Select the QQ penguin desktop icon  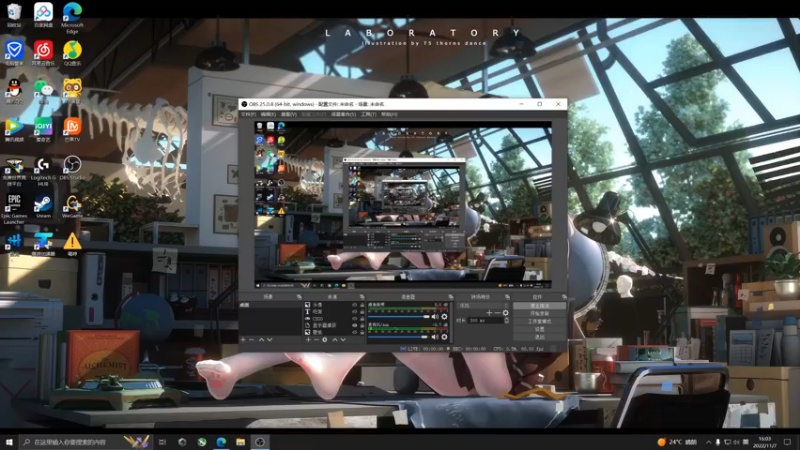click(14, 92)
